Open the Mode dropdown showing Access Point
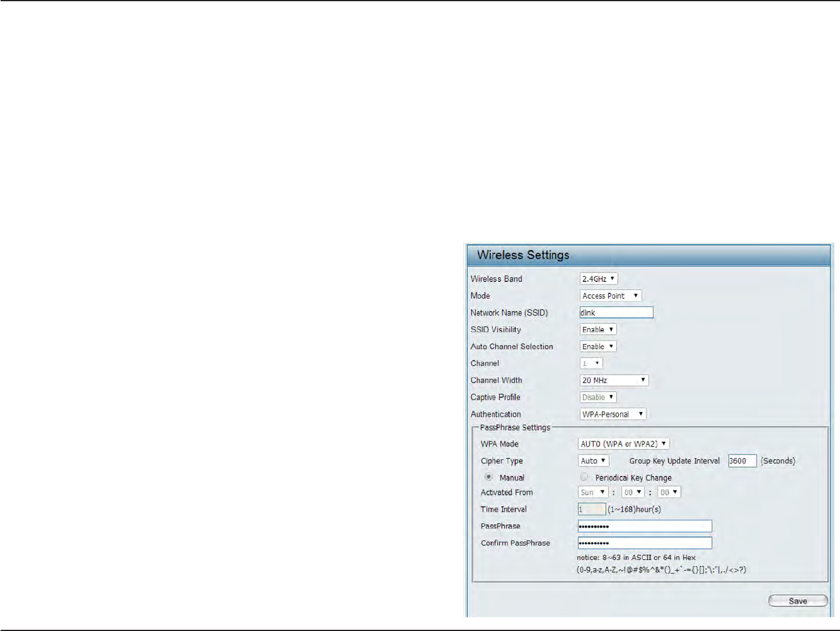This screenshot has width=840, height=631. pos(611,296)
